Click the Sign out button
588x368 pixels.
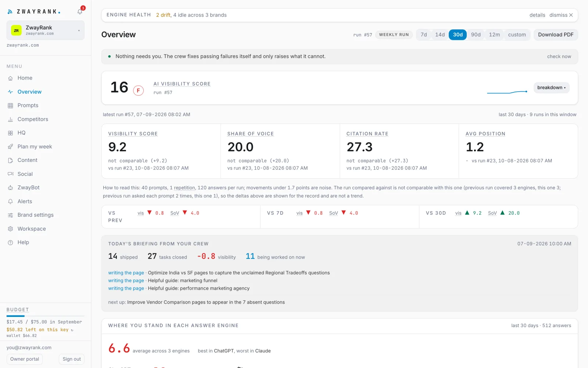click(72, 359)
